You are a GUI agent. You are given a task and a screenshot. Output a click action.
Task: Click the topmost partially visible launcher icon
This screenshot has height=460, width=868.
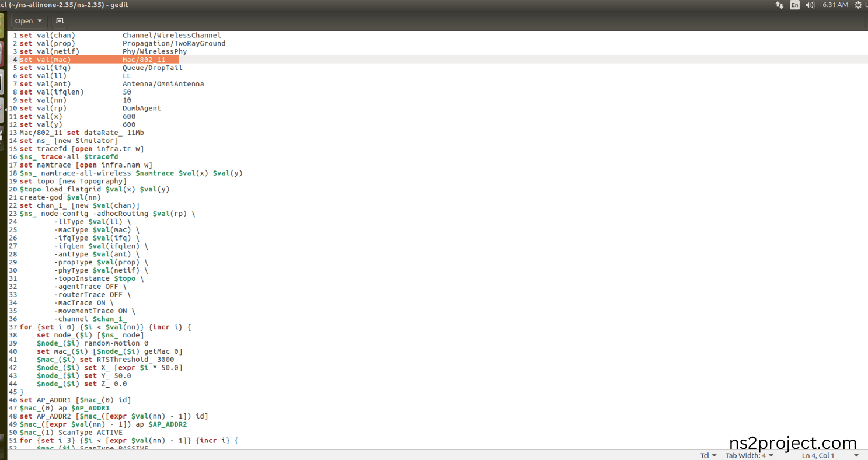pos(2,25)
